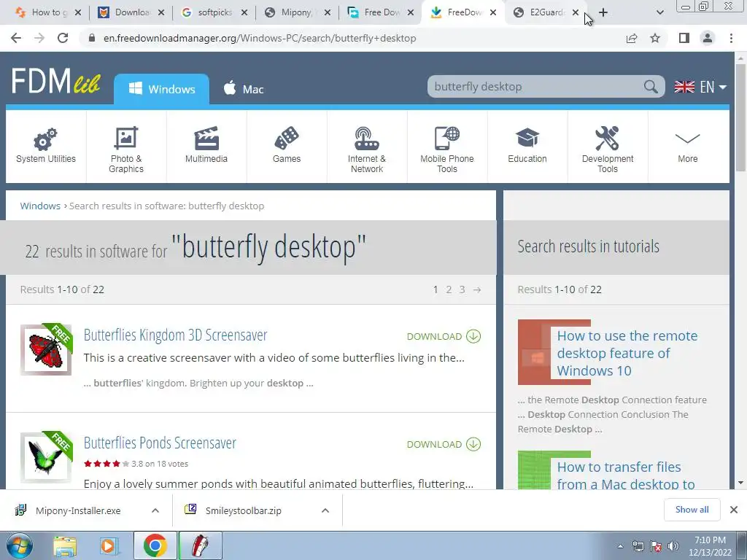The height and width of the screenshot is (560, 747).
Task: Download Butterflies Ponds Screensaver
Action: [444, 444]
